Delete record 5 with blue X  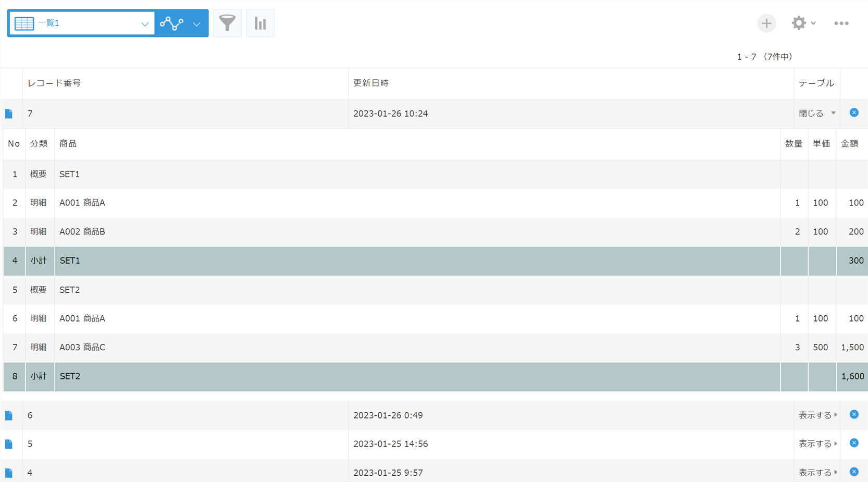[854, 443]
